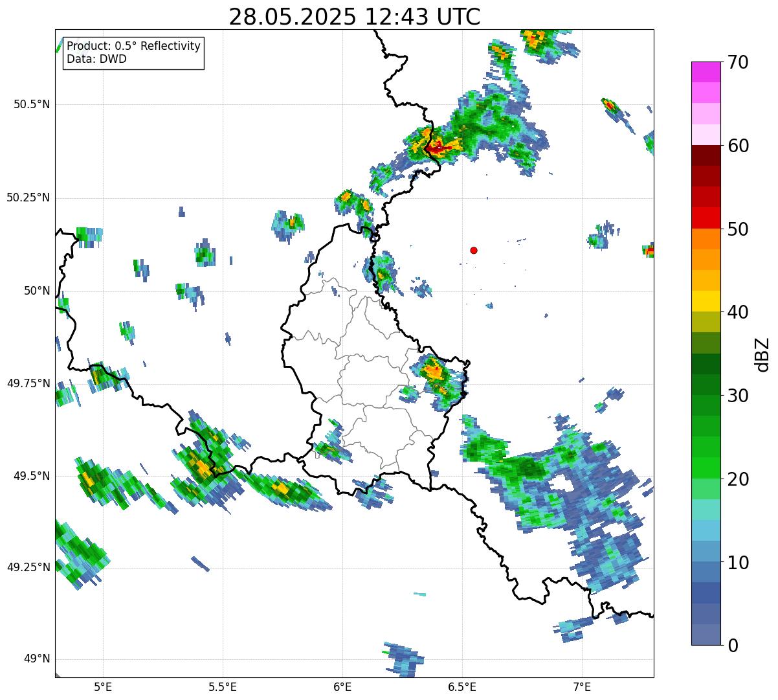Click the 'Data: DWD' label
778x700 pixels.
click(96, 59)
